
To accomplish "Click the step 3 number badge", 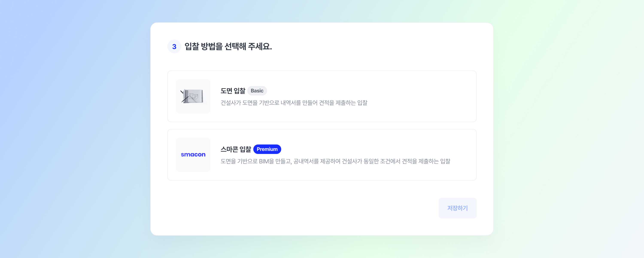I will [x=174, y=47].
